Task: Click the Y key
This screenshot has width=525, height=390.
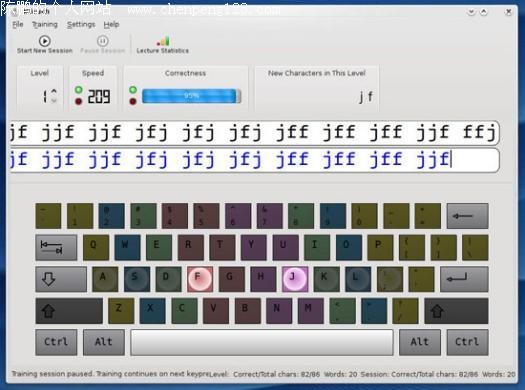Action: coord(253,247)
